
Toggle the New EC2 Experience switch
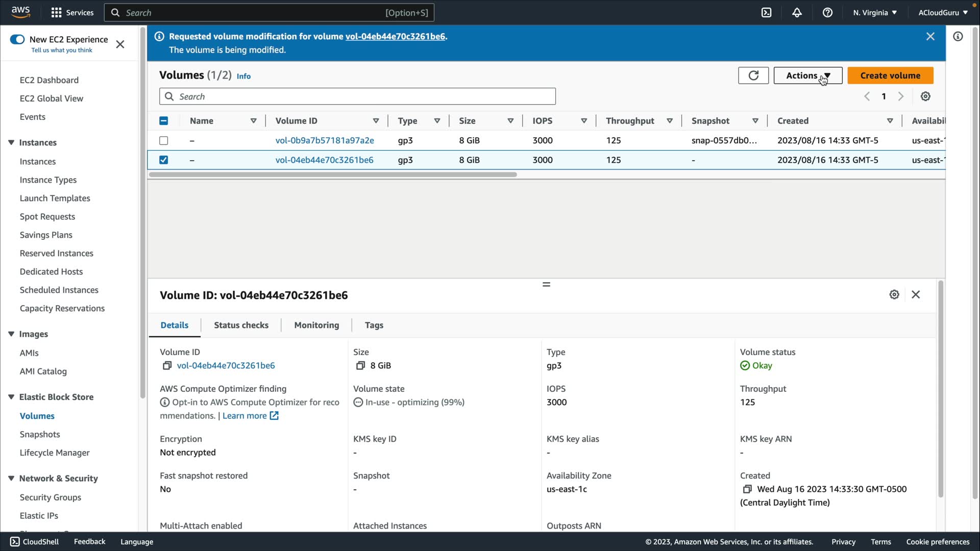(x=17, y=39)
